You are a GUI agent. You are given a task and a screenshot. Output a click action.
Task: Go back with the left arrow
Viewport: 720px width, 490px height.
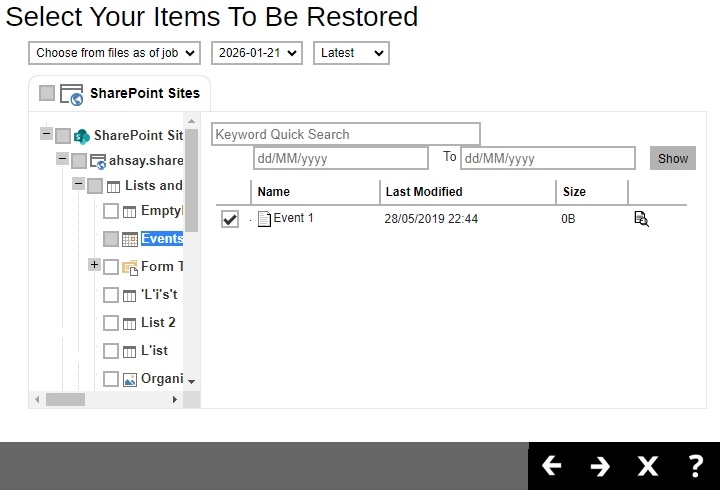pyautogui.click(x=551, y=466)
